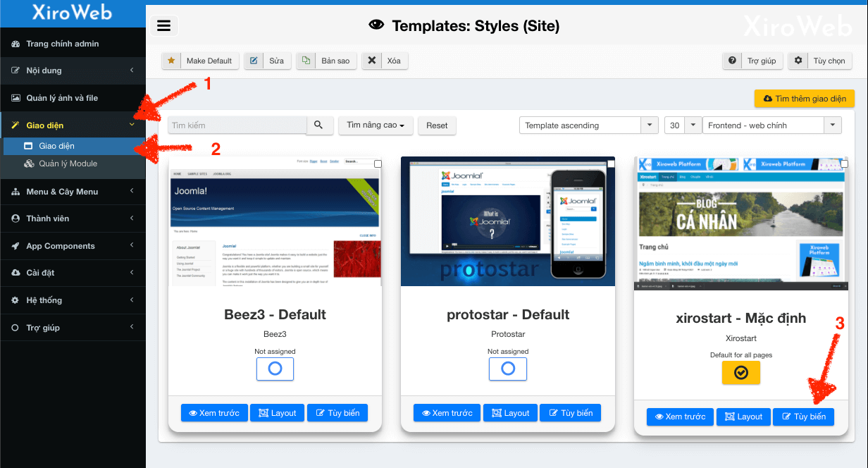Click the cubes icon beside Quản lý Module

(x=29, y=164)
